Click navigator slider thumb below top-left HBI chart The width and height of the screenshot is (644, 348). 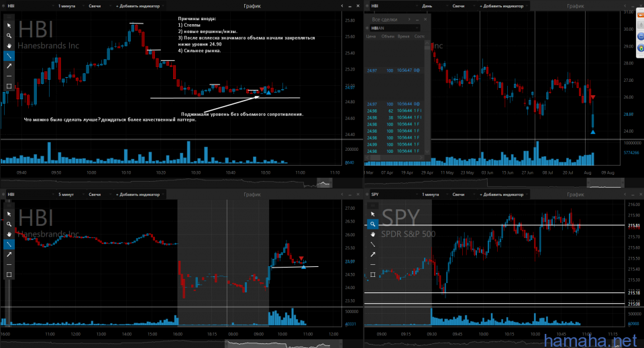[324, 183]
